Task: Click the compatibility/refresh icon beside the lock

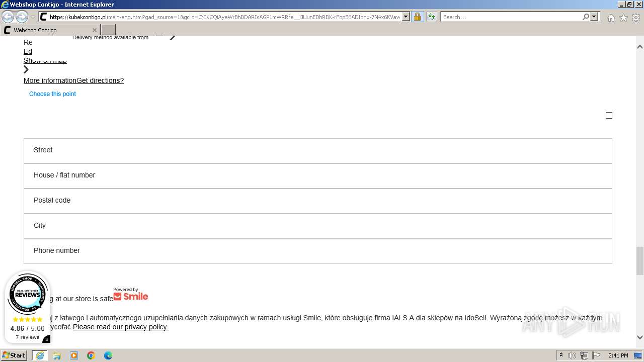Action: [431, 17]
